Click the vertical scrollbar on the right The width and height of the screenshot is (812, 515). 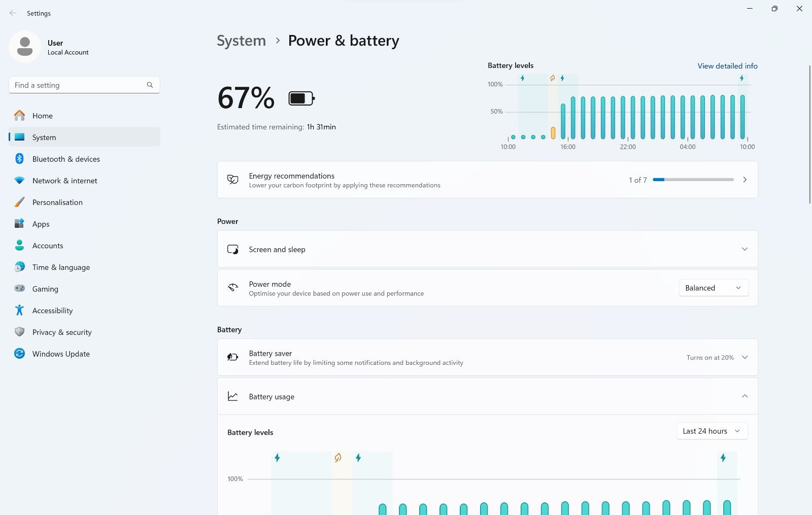(809, 134)
